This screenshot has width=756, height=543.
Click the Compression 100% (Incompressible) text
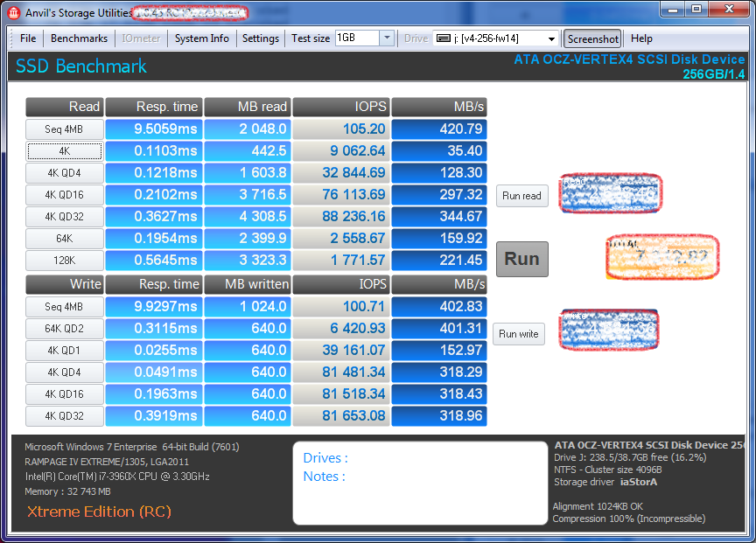click(629, 519)
